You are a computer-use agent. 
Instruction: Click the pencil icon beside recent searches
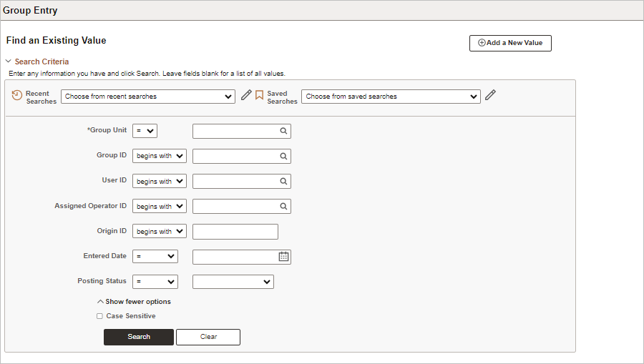coord(246,95)
